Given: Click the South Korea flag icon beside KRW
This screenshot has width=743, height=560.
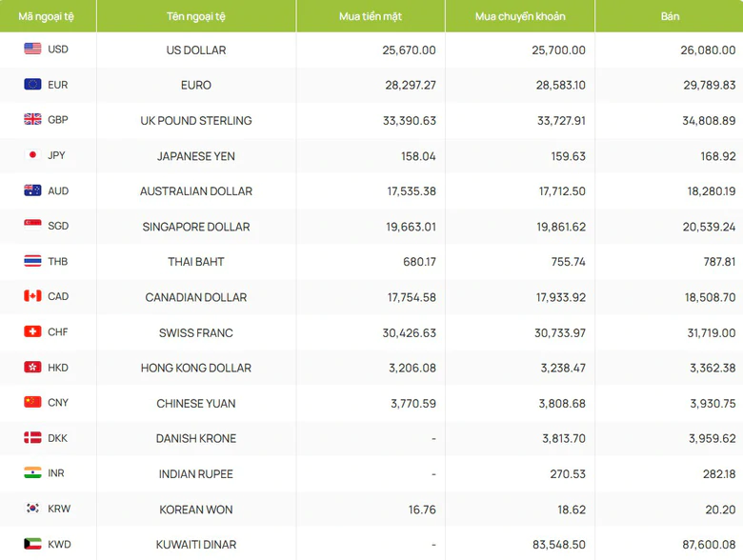Looking at the screenshot, I should [x=32, y=509].
